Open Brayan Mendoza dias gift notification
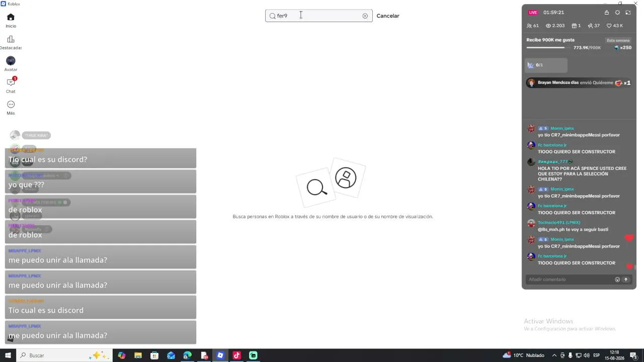This screenshot has width=644, height=362. click(x=579, y=83)
